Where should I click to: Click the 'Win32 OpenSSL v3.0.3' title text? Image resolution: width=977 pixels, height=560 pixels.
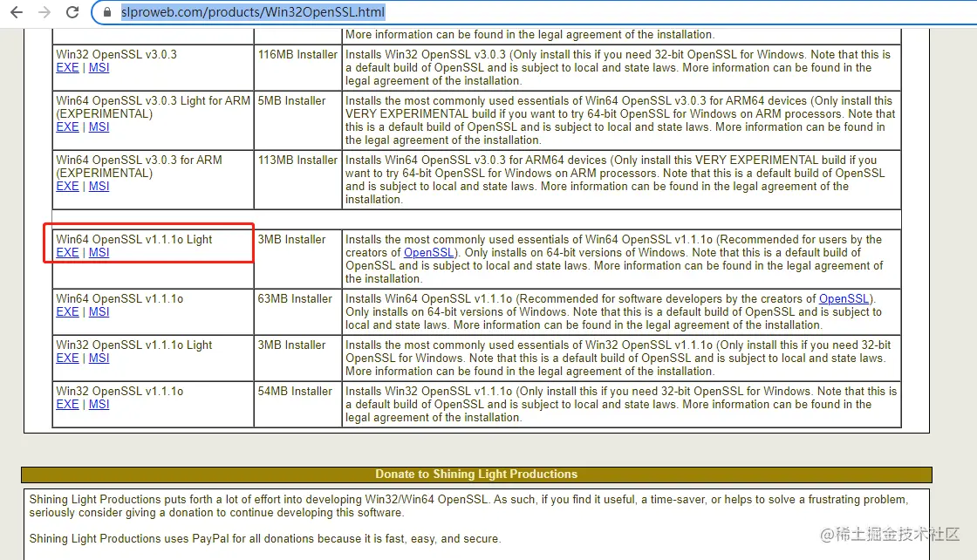click(x=117, y=54)
